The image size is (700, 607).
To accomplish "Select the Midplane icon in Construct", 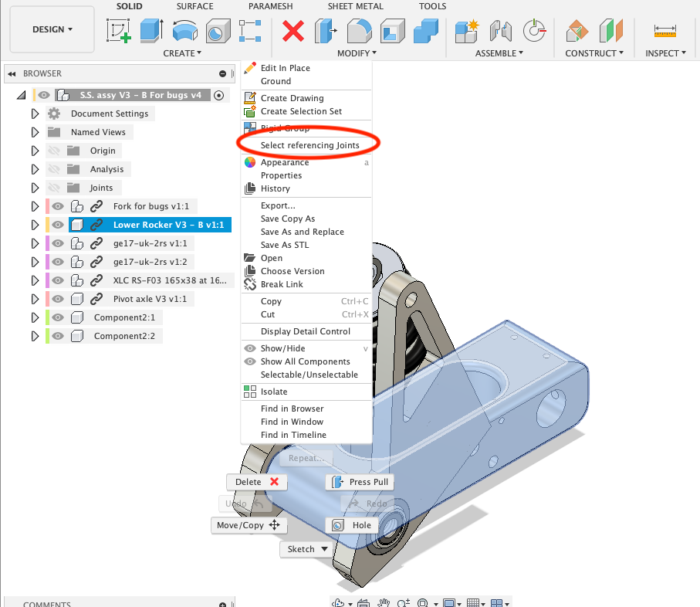I will [x=610, y=30].
